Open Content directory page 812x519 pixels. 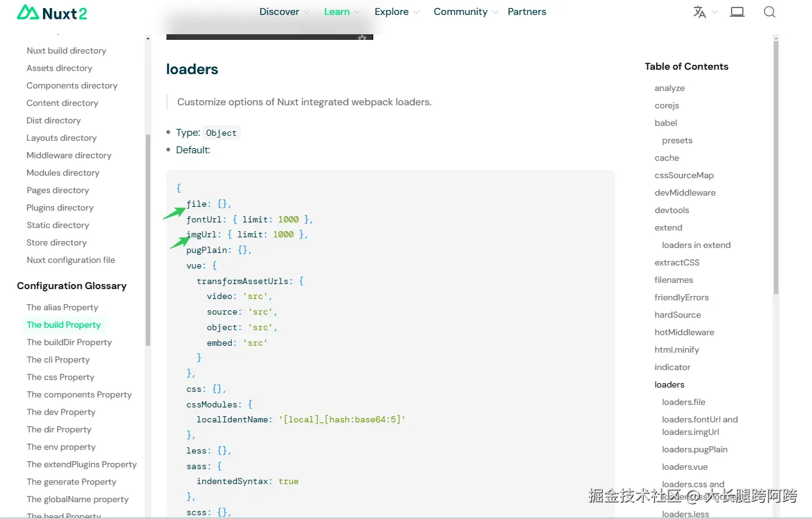[62, 103]
